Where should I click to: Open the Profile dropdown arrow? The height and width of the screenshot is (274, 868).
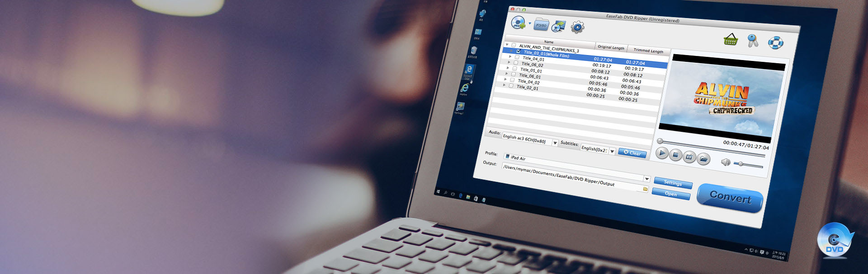647,179
